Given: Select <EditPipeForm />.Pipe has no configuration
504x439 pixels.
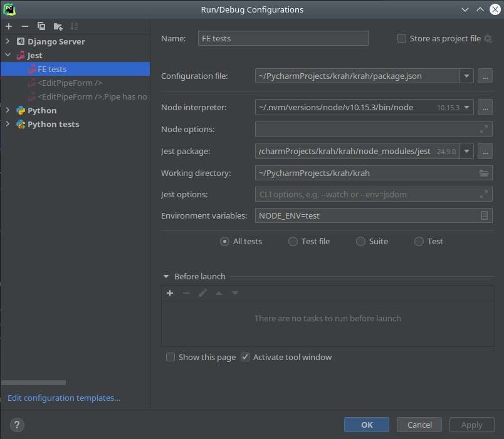Looking at the screenshot, I should click(75, 96).
